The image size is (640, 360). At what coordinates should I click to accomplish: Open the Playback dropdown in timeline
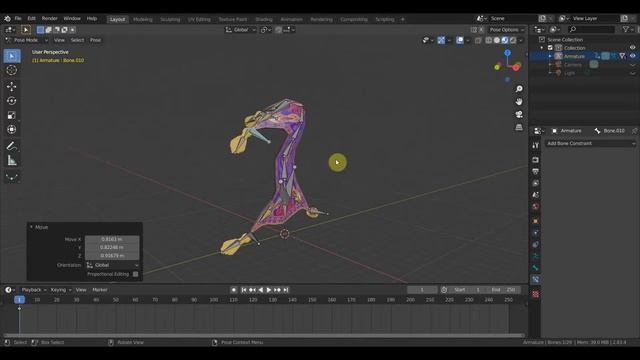pos(34,290)
